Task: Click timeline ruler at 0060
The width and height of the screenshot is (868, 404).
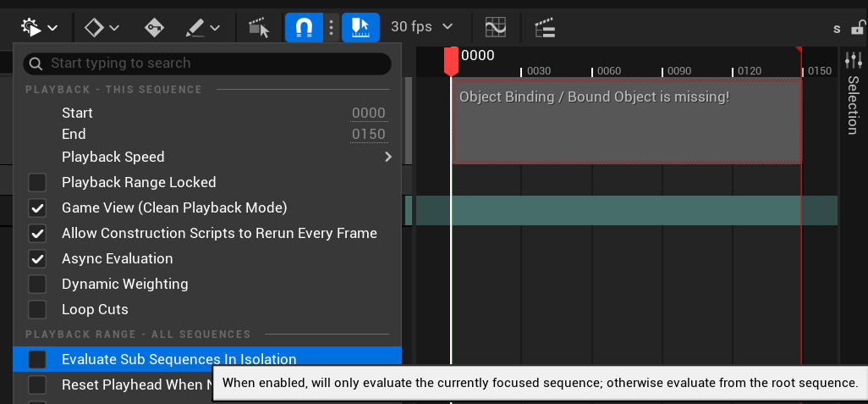Action: pyautogui.click(x=609, y=71)
